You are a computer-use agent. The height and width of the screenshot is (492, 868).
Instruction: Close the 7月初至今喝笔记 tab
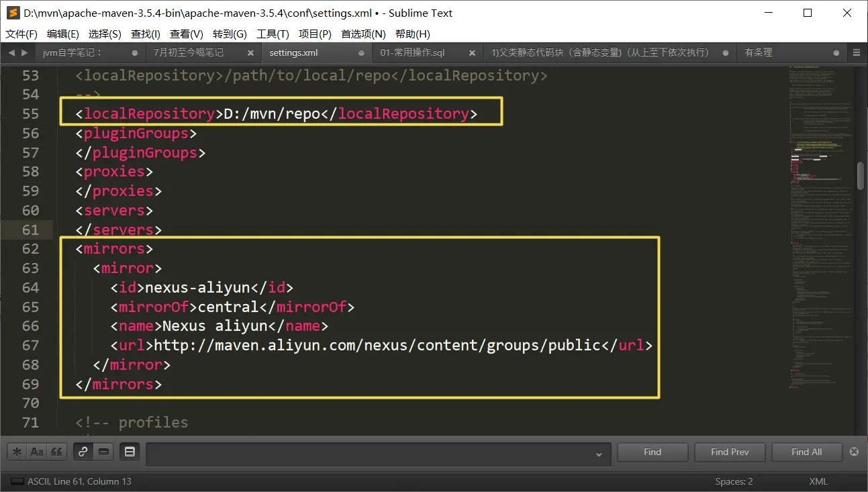click(250, 52)
